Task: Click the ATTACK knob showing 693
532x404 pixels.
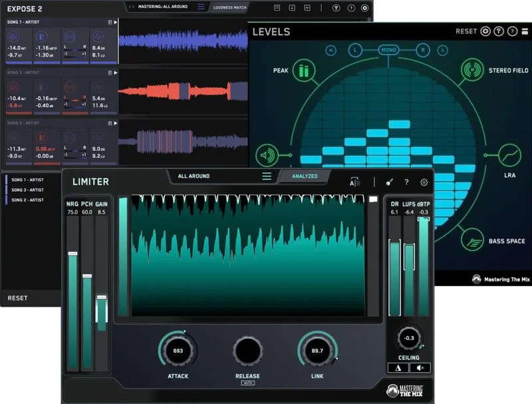Action: [x=178, y=351]
